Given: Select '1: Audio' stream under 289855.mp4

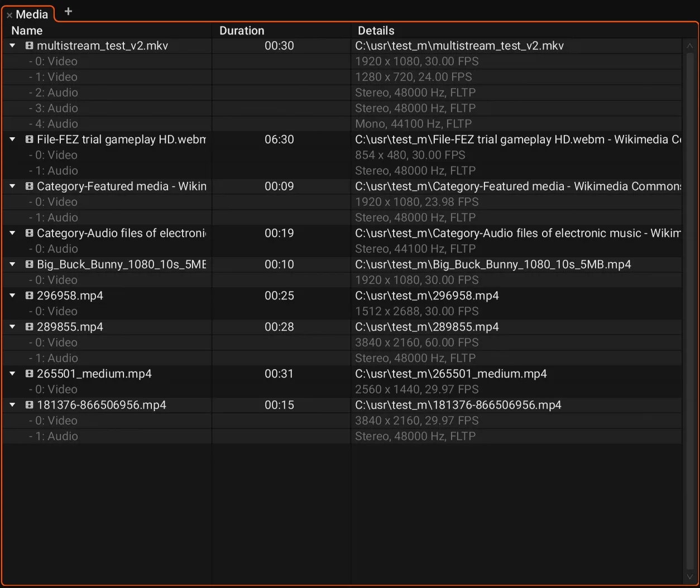Looking at the screenshot, I should pos(53,358).
